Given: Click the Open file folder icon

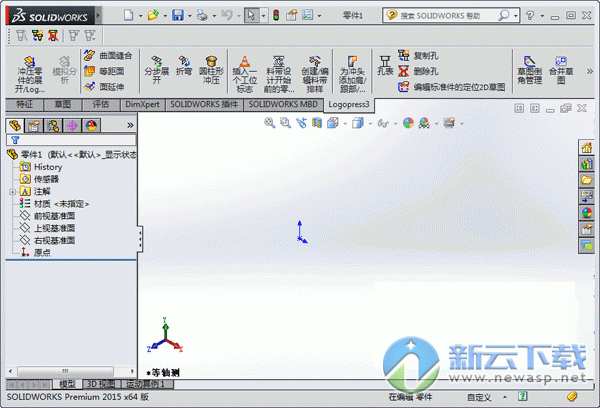Looking at the screenshot, I should point(153,15).
